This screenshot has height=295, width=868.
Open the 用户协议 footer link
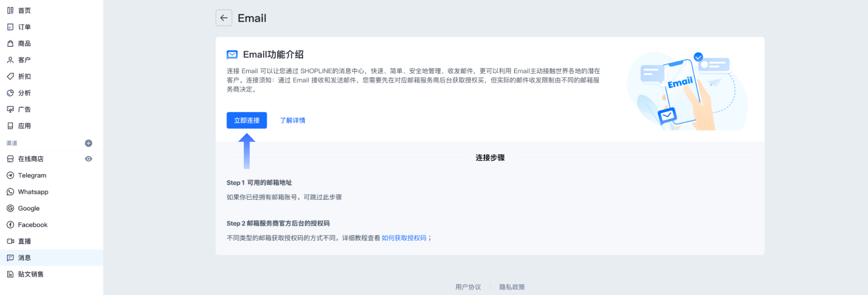click(468, 287)
